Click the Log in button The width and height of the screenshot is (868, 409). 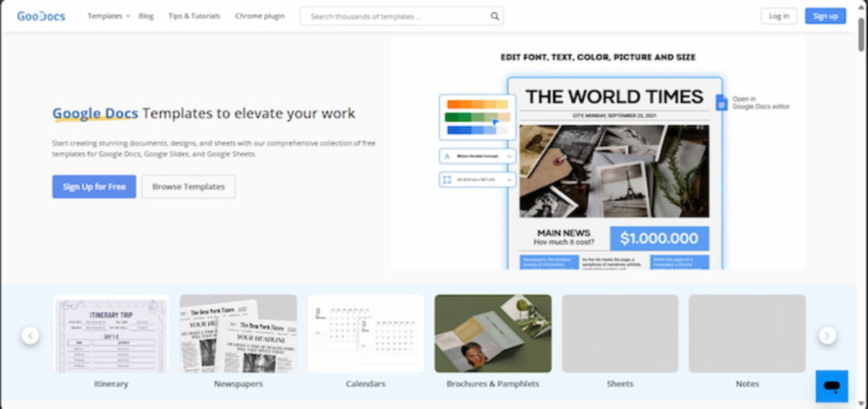(778, 16)
